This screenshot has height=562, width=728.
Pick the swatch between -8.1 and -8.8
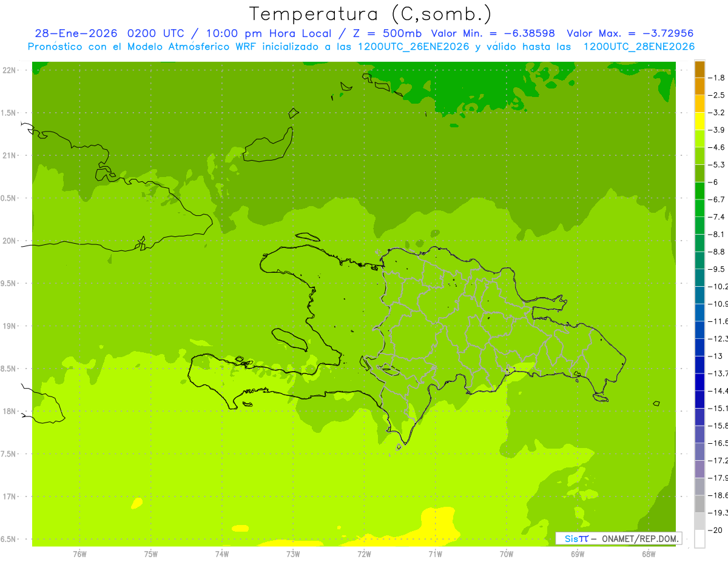699,243
